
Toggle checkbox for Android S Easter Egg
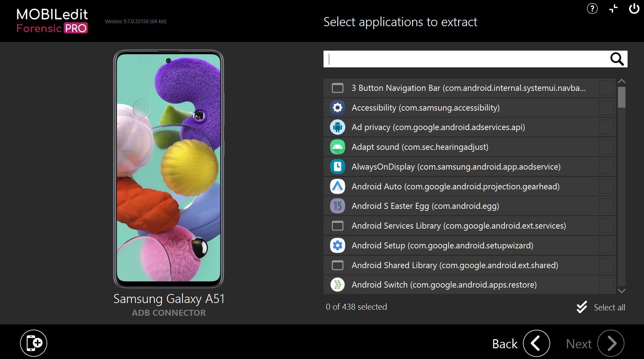click(606, 206)
